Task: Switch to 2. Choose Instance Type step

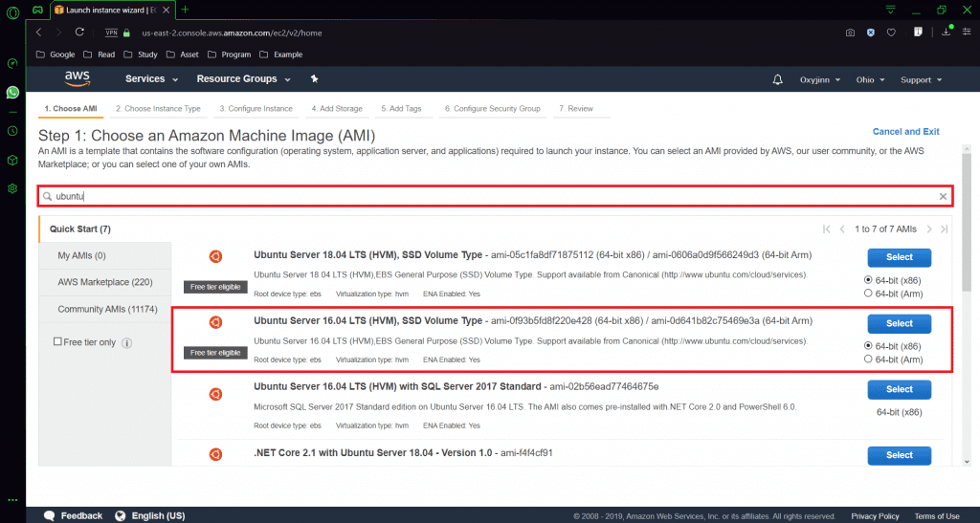Action: click(x=158, y=109)
